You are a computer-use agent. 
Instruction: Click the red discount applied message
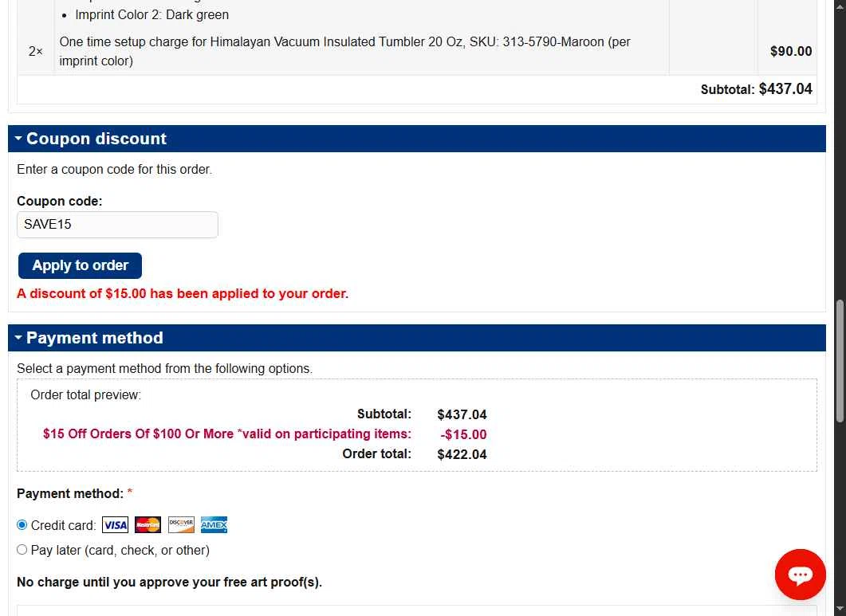pyautogui.click(x=183, y=293)
